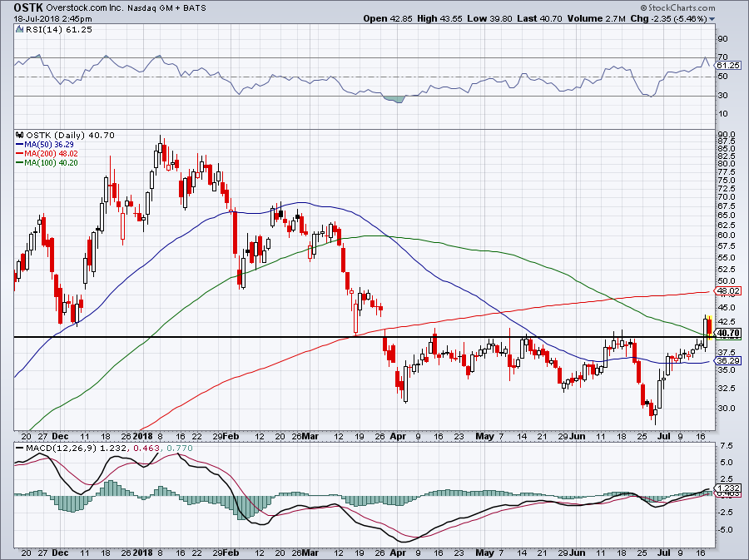Select the OSTK ticker symbol in header
Screen dimensions: 749x560
[x=28, y=7]
